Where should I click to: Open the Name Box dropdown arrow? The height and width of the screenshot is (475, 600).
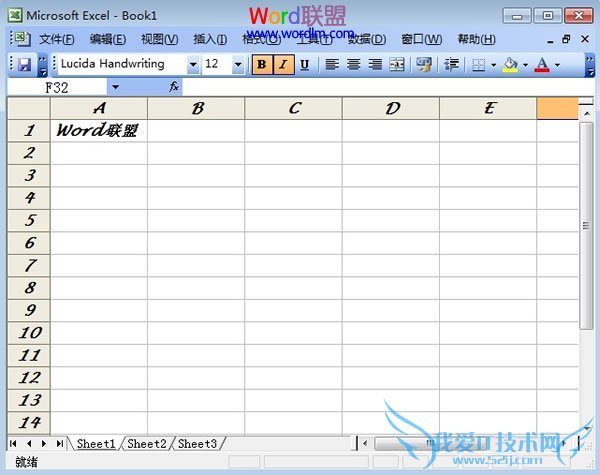pos(115,87)
